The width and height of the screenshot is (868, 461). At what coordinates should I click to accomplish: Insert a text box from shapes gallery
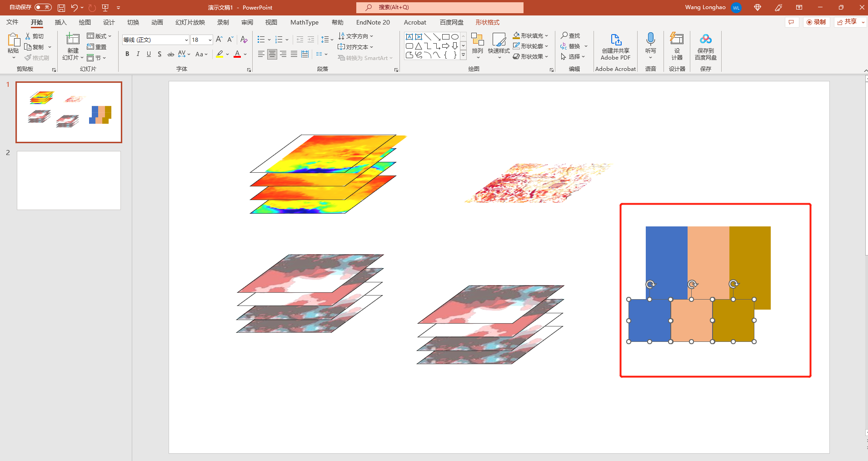click(409, 37)
